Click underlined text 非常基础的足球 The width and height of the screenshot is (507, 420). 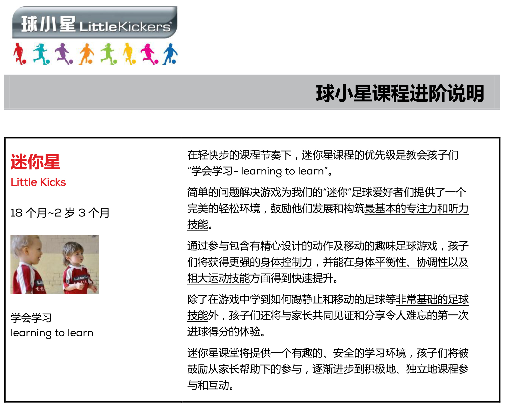[432, 299]
